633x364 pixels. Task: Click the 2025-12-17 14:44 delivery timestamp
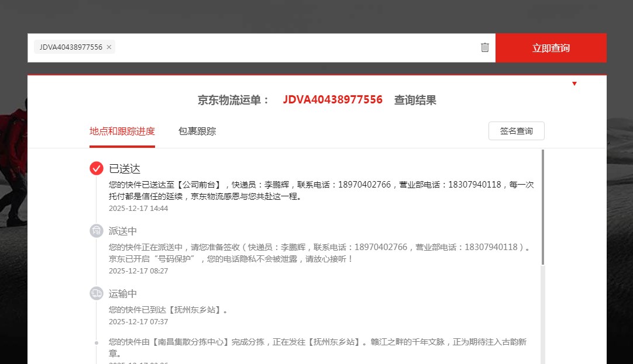pos(138,209)
